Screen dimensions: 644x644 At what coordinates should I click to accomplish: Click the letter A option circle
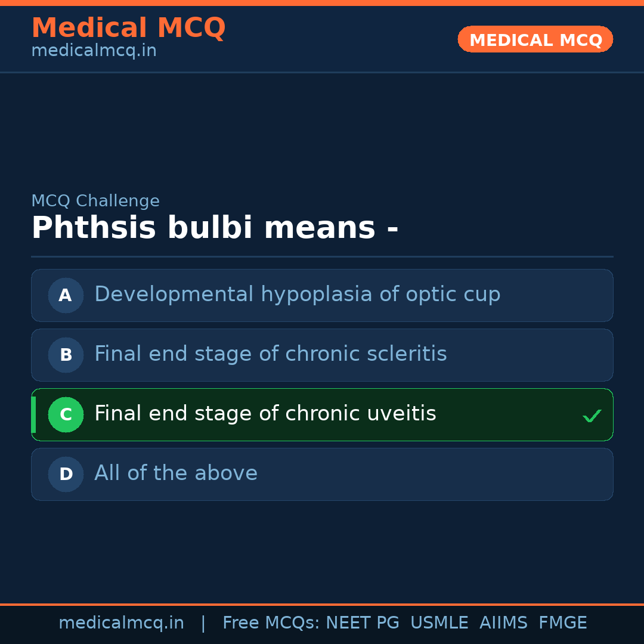point(66,295)
